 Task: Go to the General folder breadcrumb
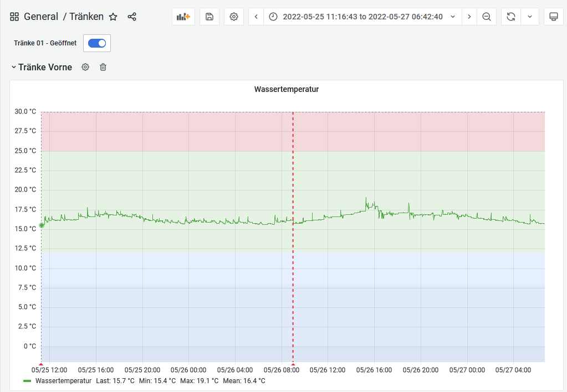tap(40, 17)
